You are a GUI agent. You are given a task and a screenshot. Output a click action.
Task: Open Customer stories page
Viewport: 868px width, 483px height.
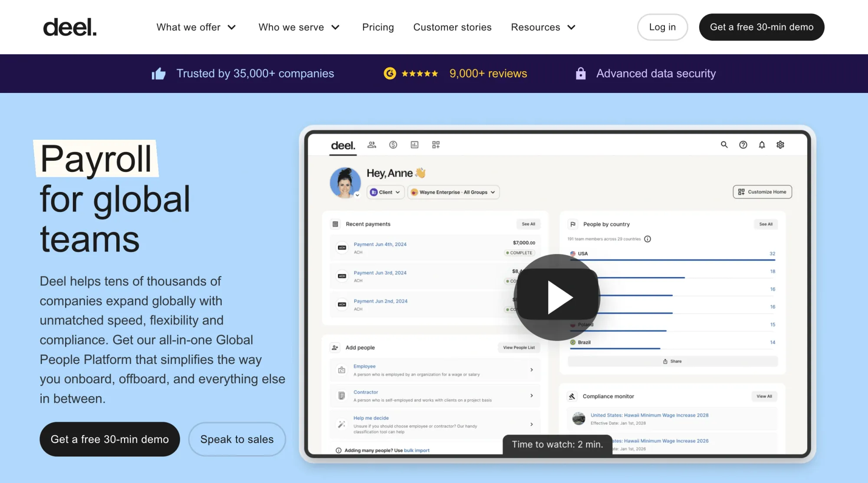pyautogui.click(x=452, y=27)
